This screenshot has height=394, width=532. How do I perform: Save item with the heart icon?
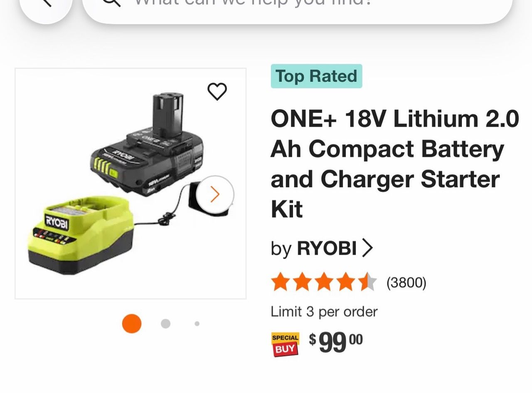(x=217, y=91)
